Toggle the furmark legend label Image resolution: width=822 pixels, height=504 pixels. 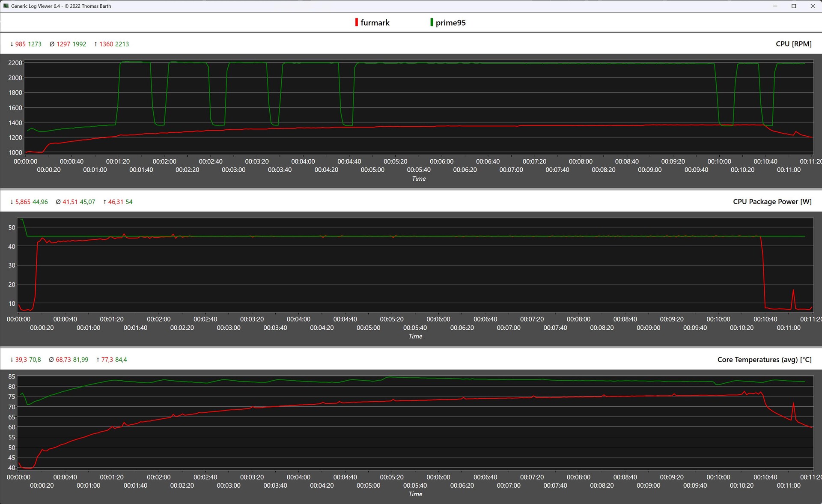(x=375, y=23)
